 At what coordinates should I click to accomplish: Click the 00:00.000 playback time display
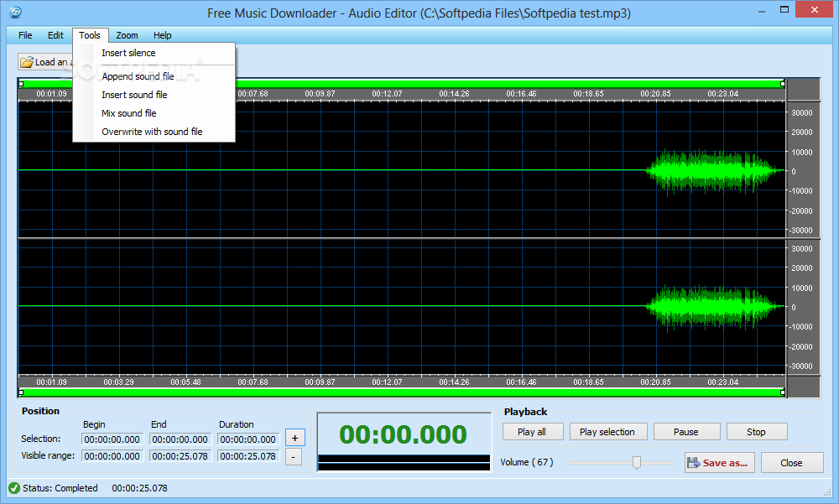point(403,434)
